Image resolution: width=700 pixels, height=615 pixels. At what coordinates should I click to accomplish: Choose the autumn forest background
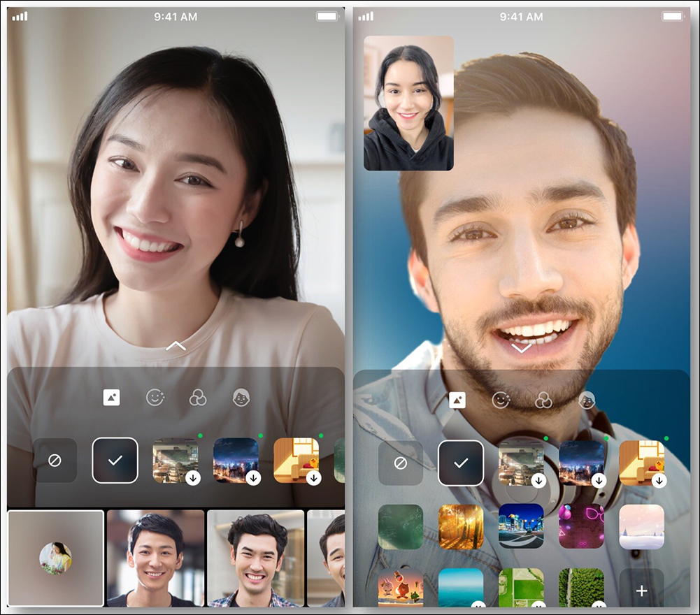coord(461,527)
